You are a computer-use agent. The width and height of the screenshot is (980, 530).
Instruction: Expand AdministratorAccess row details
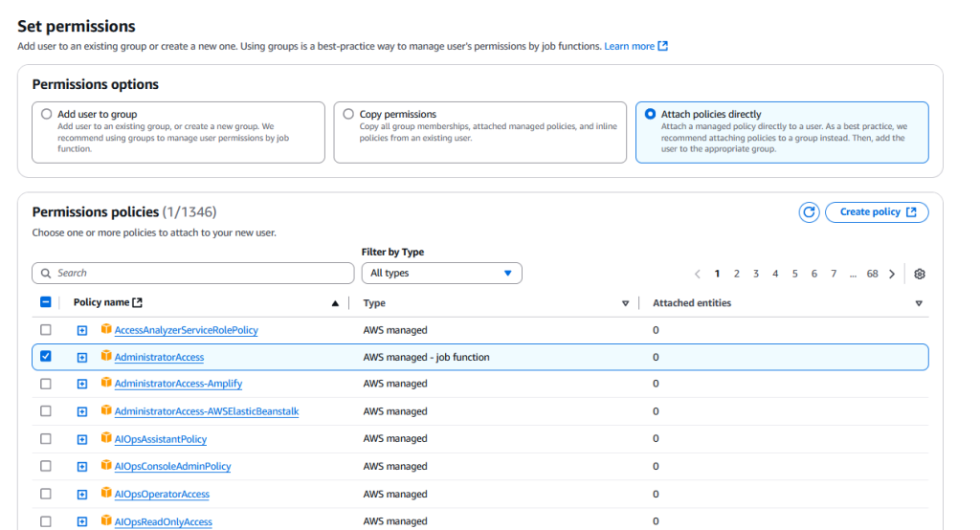coord(82,358)
